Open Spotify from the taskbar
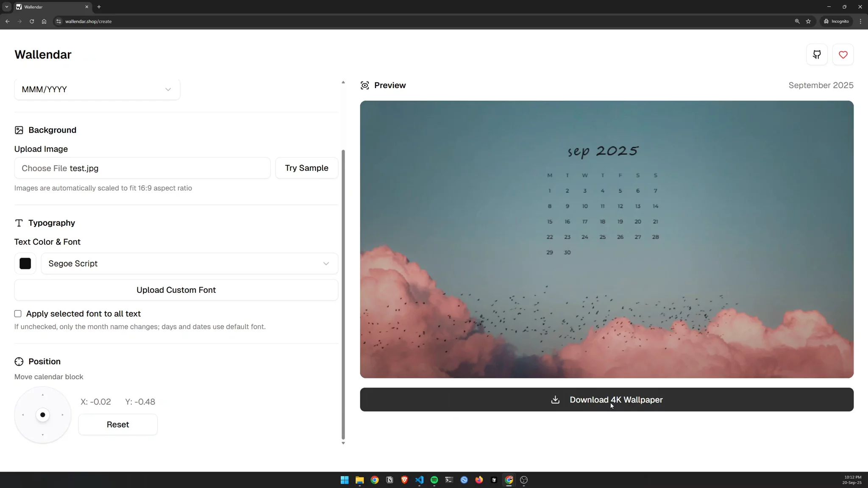This screenshot has height=488, width=868. (x=434, y=480)
